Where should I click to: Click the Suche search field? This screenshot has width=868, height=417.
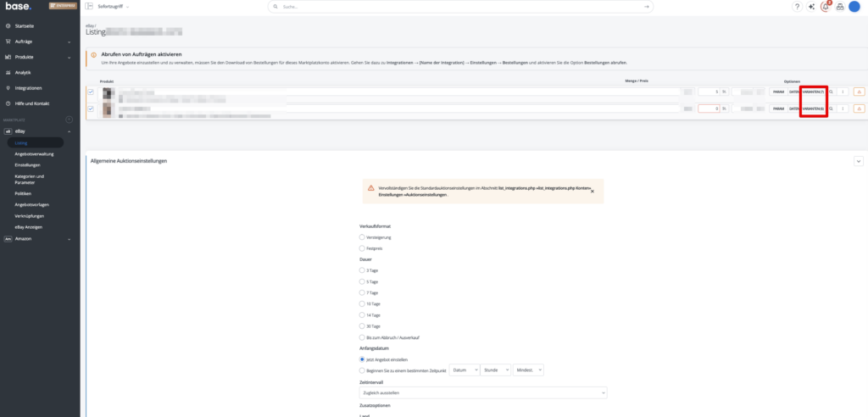(460, 7)
